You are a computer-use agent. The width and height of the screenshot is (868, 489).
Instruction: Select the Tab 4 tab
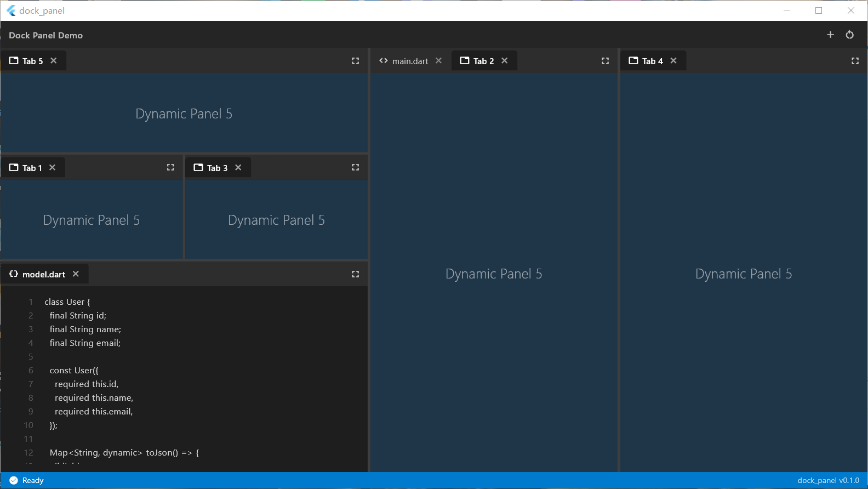(x=652, y=61)
